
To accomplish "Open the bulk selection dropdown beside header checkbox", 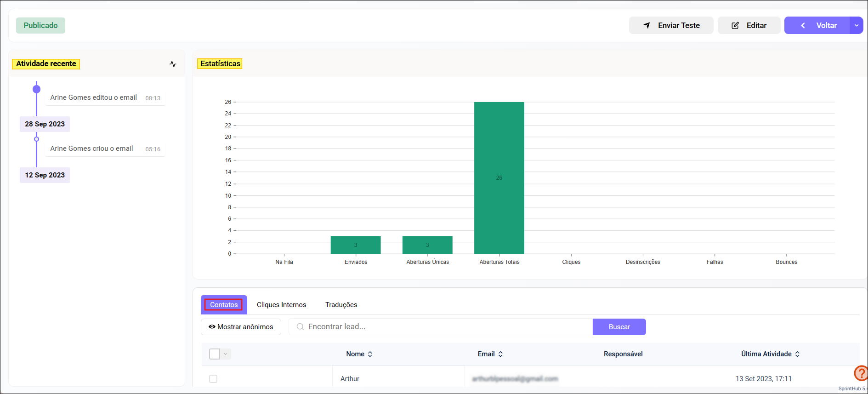I will pos(226,354).
